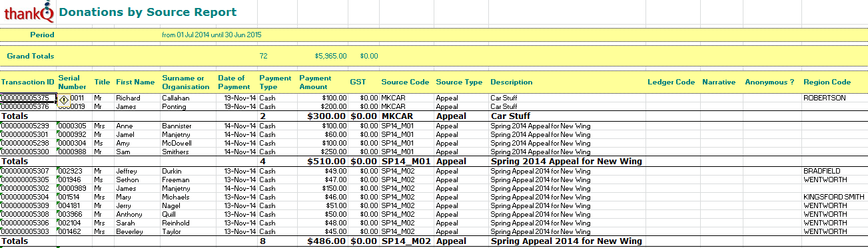The image size is (868, 248).
Task: Click the MKCAR subtotal amount $300.00
Action: coord(326,116)
